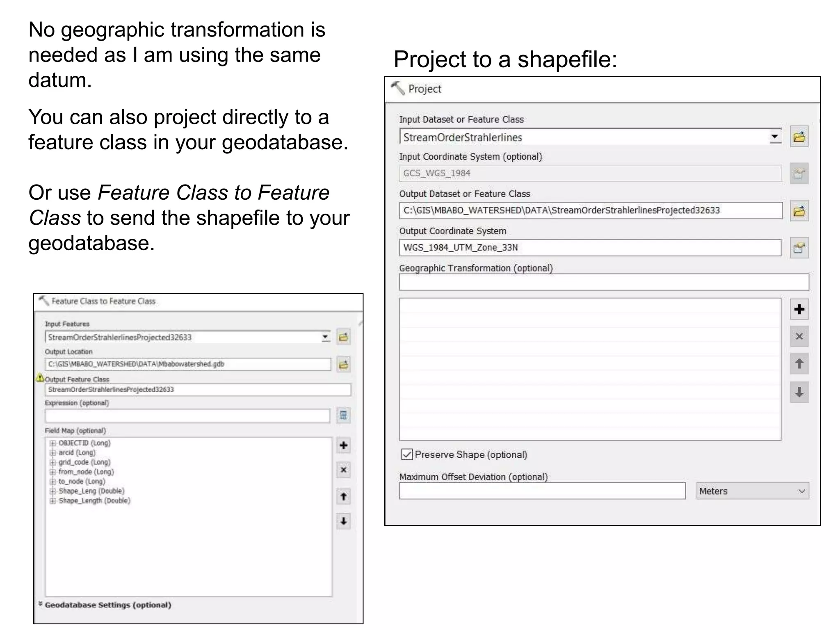Move geographic transformation up in Project
This screenshot has width=840, height=630.
pyautogui.click(x=799, y=363)
